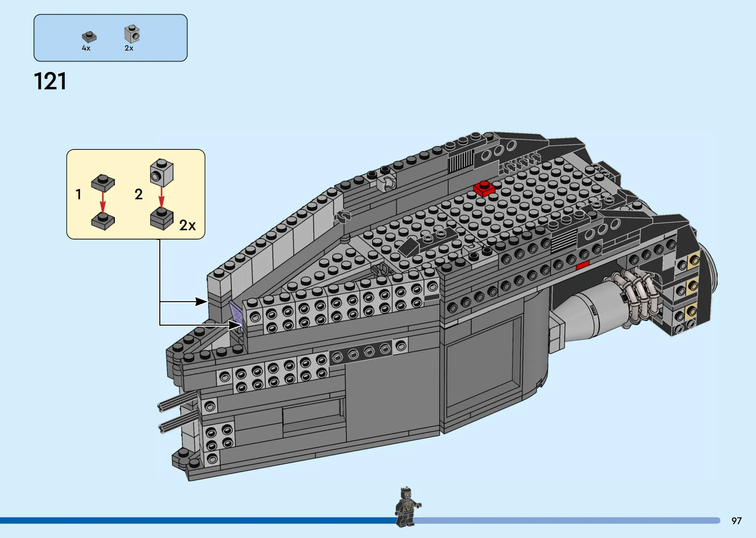Click page number 97
This screenshot has height=538, width=756.
pos(736,521)
